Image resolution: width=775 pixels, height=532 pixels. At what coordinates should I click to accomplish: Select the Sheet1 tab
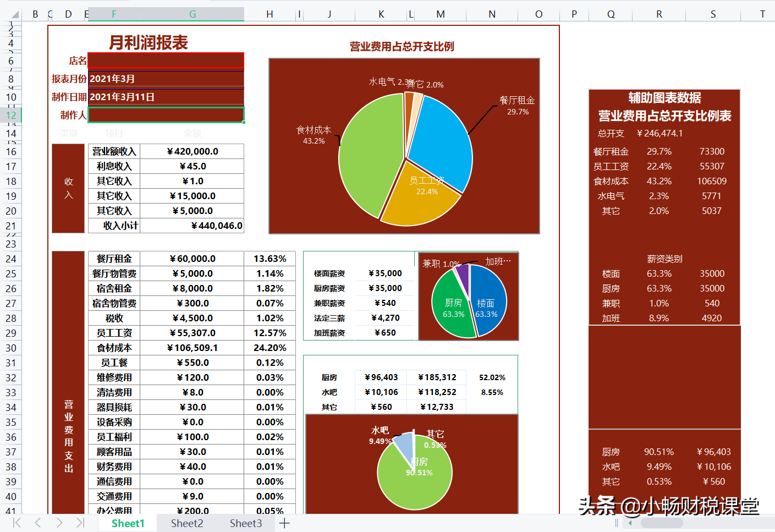(127, 523)
